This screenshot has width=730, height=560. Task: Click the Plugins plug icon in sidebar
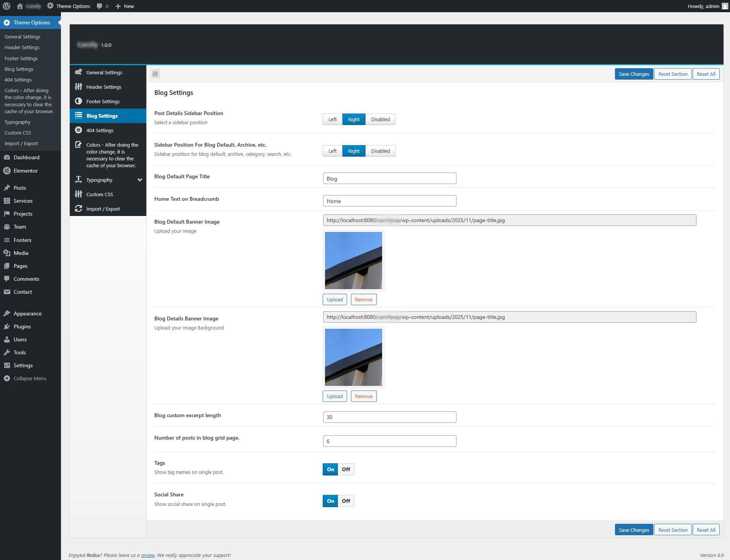click(7, 326)
